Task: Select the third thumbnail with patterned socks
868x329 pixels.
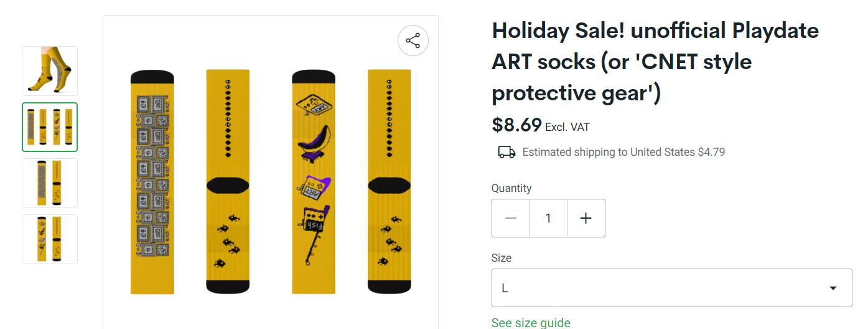Action: click(50, 183)
